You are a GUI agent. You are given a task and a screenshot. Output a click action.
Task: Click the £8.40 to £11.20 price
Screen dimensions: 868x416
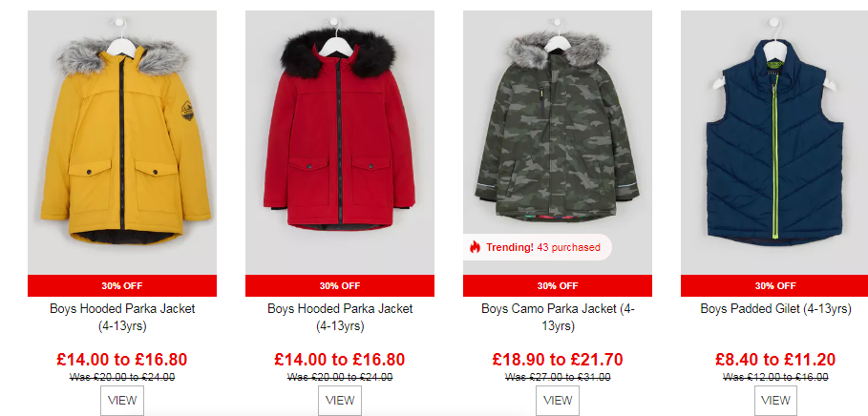(775, 360)
